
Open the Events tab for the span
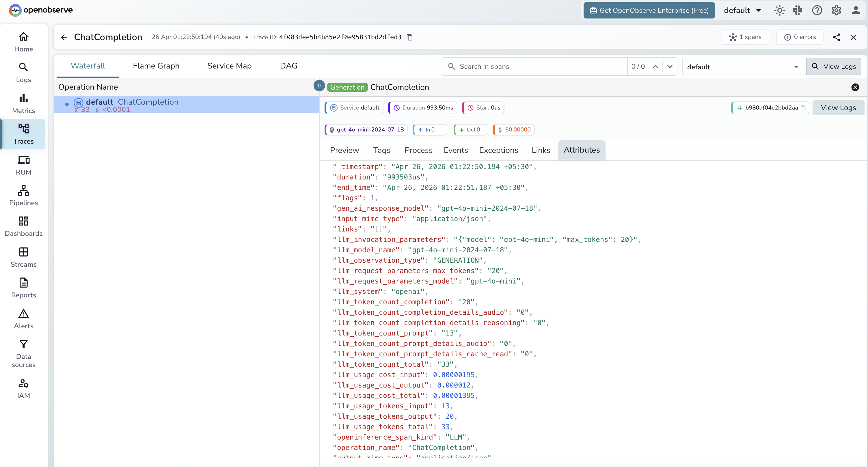[456, 150]
